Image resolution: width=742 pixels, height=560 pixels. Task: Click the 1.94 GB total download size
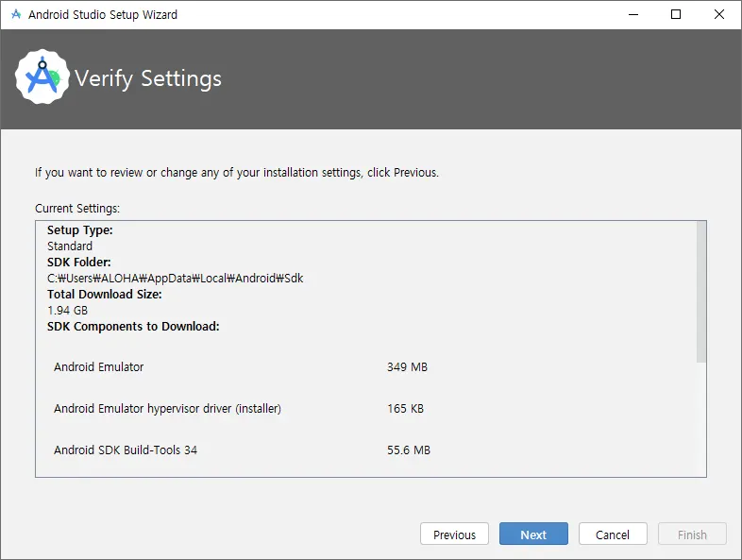point(67,310)
